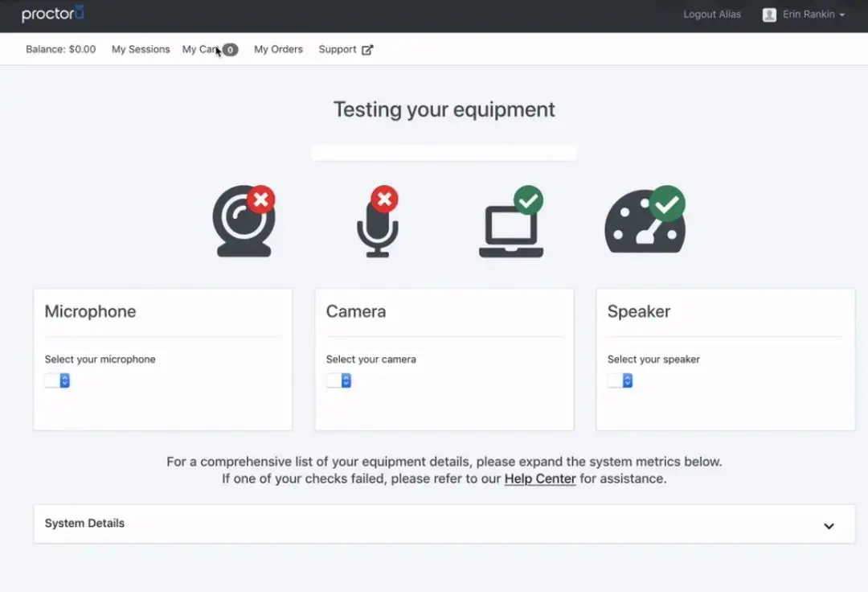Click the Erin Rankin profile avatar
The image size is (868, 592).
point(769,15)
